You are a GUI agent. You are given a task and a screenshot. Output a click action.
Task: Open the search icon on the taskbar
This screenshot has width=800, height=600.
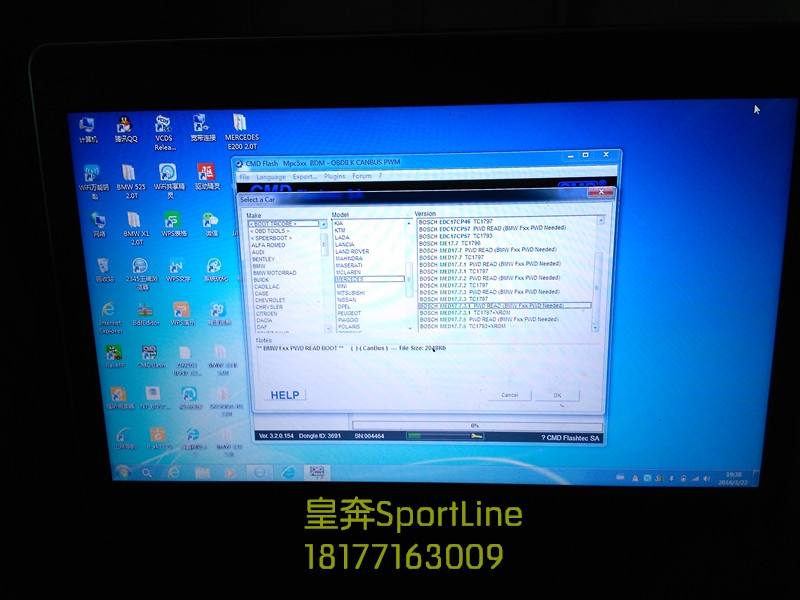pos(147,473)
